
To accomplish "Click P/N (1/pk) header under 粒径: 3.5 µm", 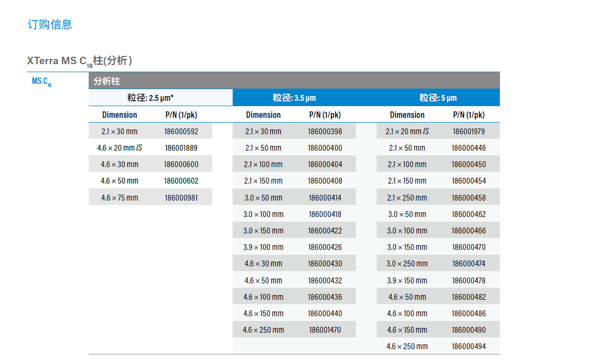I will pos(325,115).
